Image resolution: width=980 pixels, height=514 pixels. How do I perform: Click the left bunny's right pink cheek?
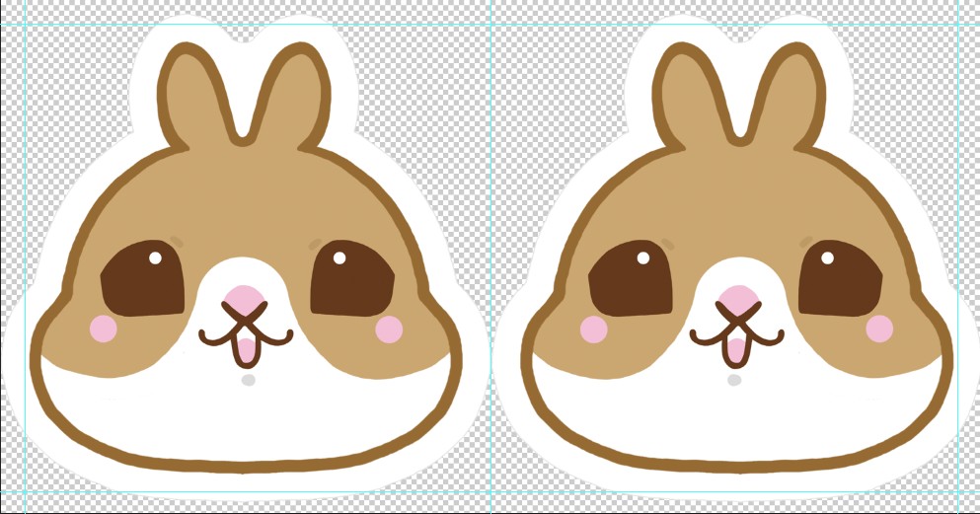tap(389, 329)
